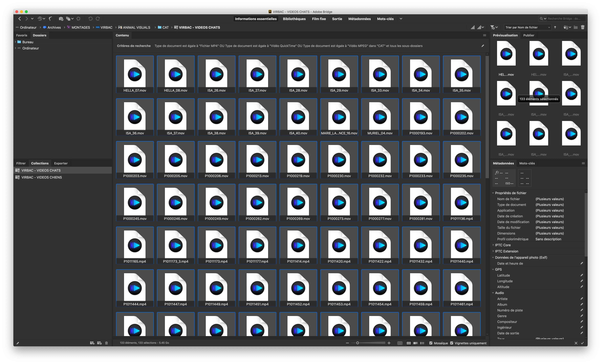Switch to the Métadonnées workspace
Screen dimensions: 601x364
coord(359,19)
